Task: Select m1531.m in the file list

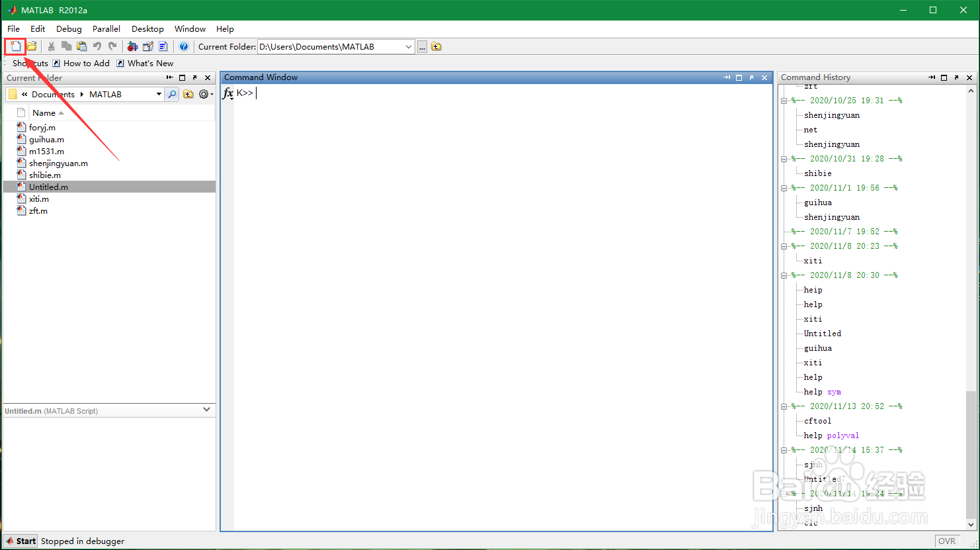Action: point(46,151)
